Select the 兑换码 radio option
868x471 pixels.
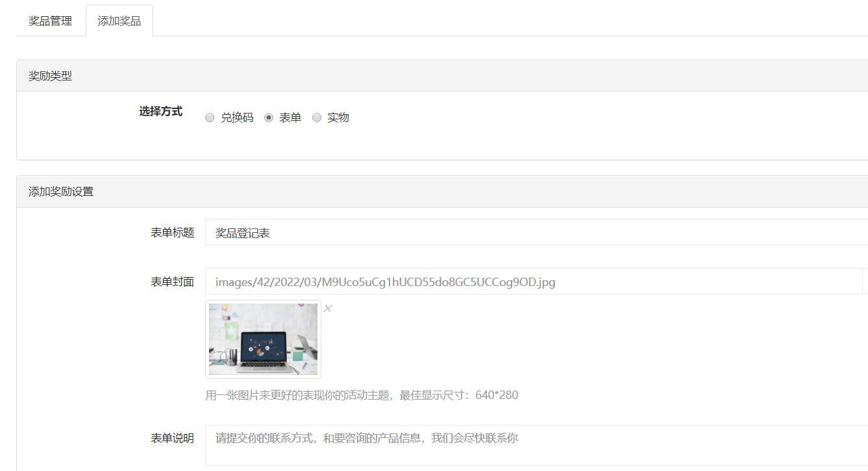coord(210,118)
